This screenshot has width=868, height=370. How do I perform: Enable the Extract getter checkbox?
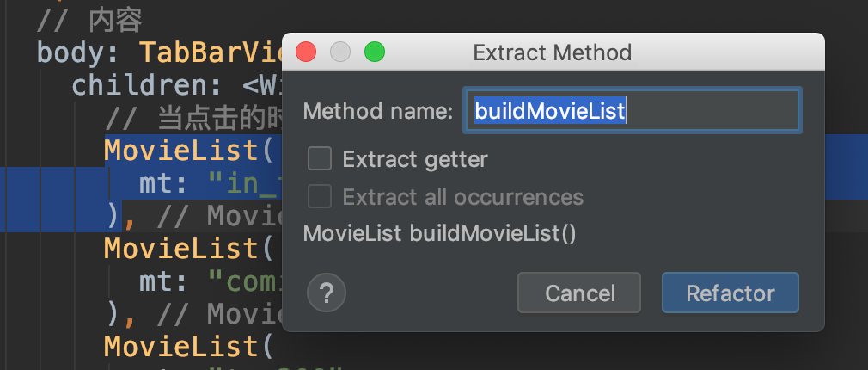[320, 159]
